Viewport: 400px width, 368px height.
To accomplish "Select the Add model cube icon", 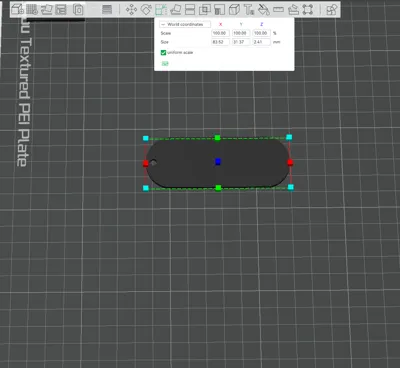I will [17, 10].
